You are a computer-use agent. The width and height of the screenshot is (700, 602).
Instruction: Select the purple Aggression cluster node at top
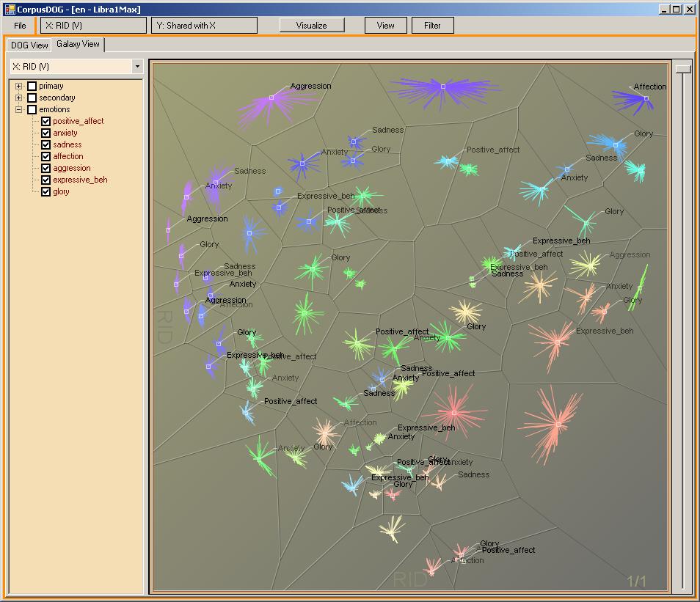coord(271,98)
